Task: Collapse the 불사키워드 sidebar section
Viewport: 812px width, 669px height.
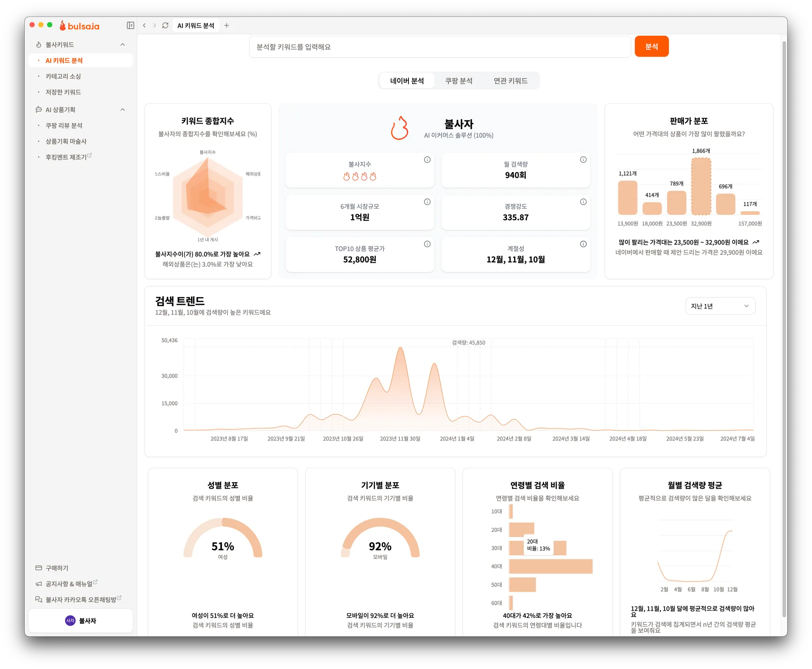Action: click(x=123, y=45)
